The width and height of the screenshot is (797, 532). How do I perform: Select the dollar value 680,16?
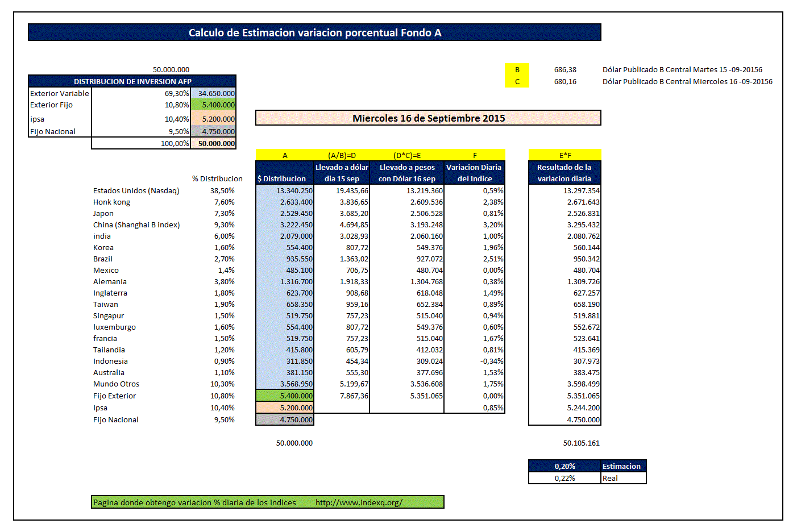point(565,82)
